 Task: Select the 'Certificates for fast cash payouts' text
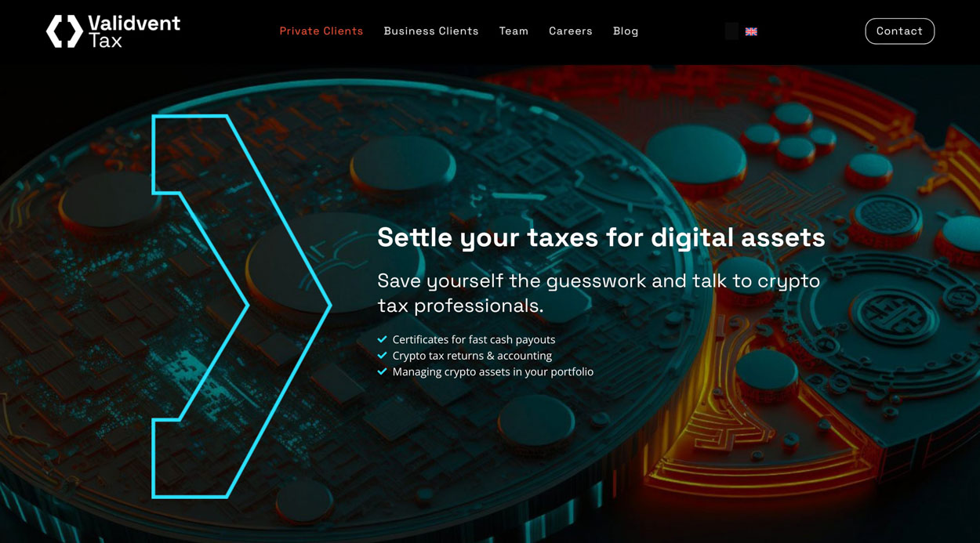[x=474, y=339]
